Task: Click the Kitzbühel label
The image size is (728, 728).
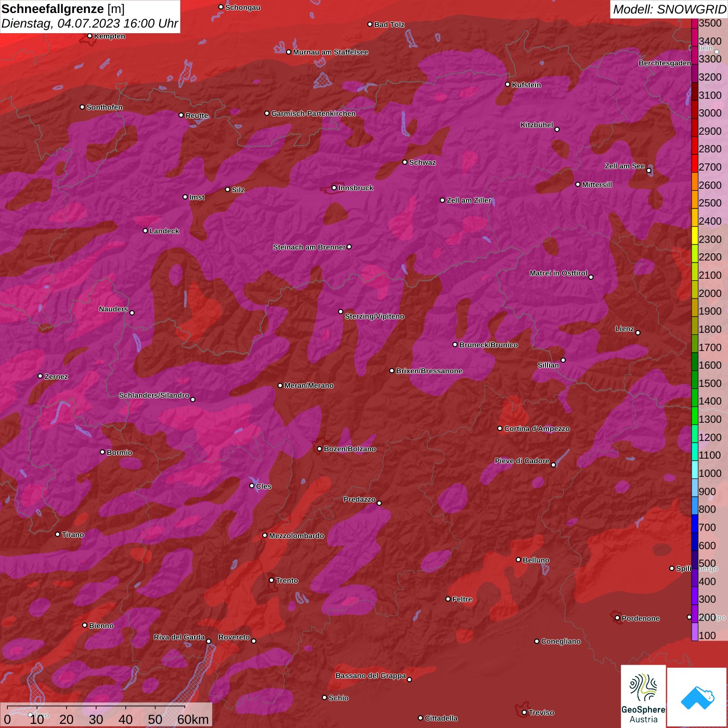Action: click(537, 125)
